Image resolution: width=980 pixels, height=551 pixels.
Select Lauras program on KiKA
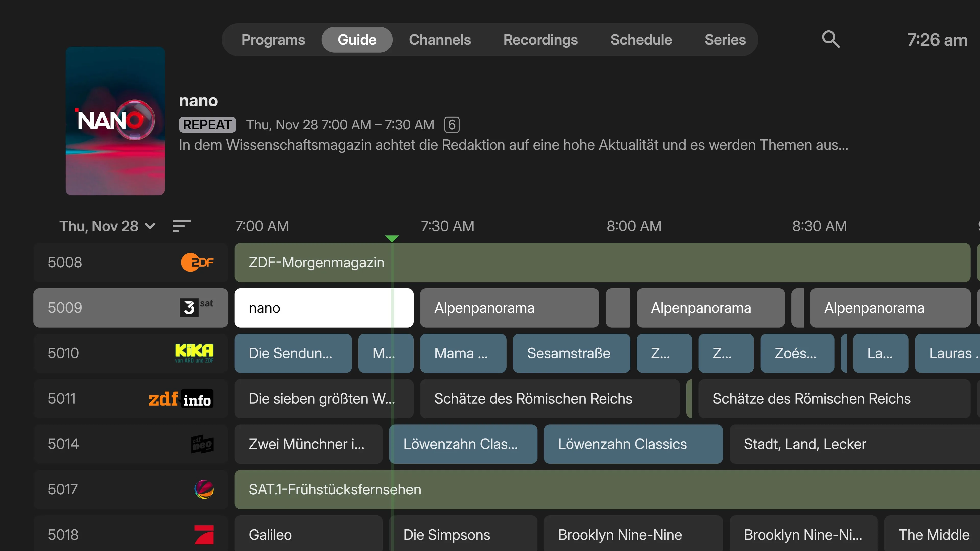click(x=947, y=353)
